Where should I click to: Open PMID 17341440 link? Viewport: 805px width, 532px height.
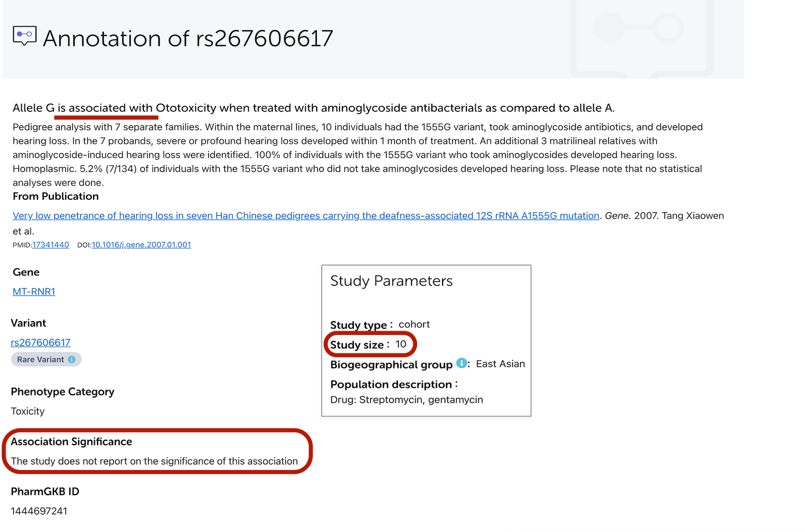coord(51,245)
